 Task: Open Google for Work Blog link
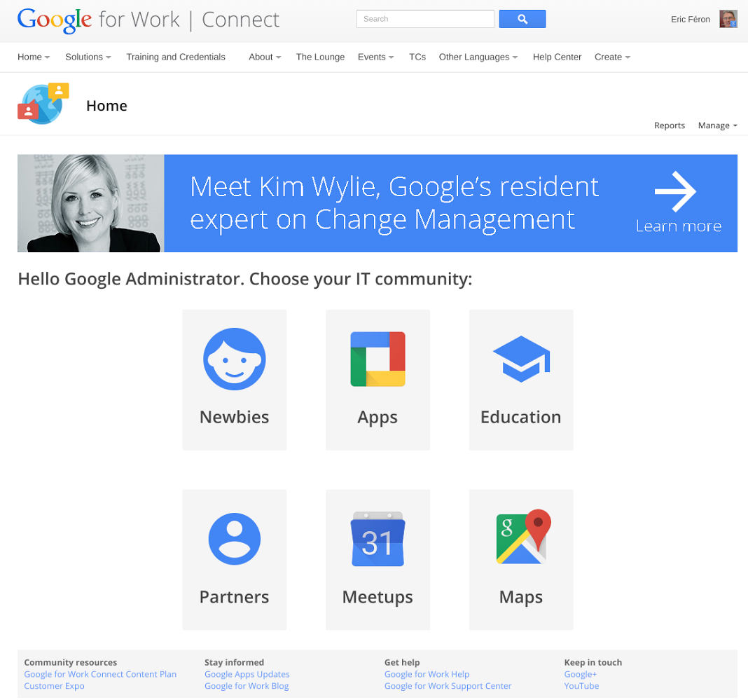pyautogui.click(x=247, y=686)
